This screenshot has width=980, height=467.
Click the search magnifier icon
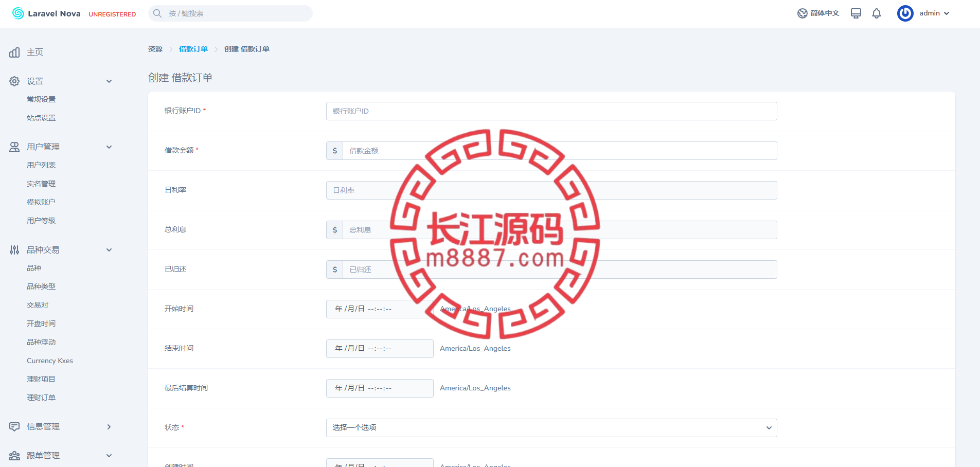pos(157,13)
